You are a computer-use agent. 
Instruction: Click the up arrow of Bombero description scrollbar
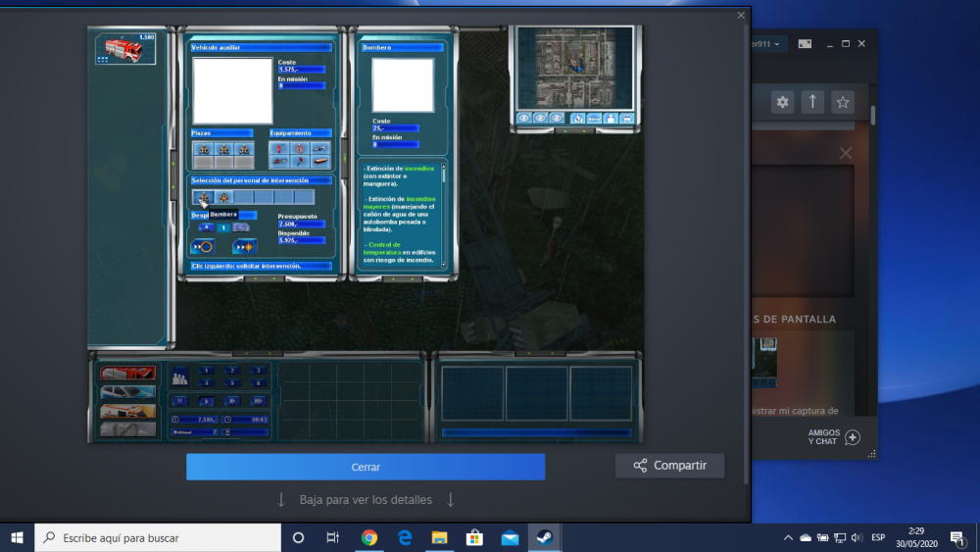point(444,167)
